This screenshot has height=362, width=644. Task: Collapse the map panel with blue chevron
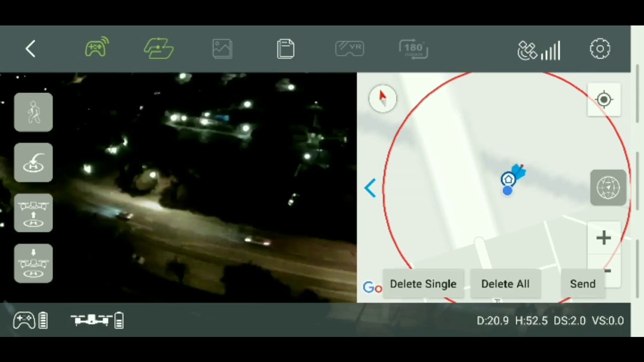(x=370, y=188)
